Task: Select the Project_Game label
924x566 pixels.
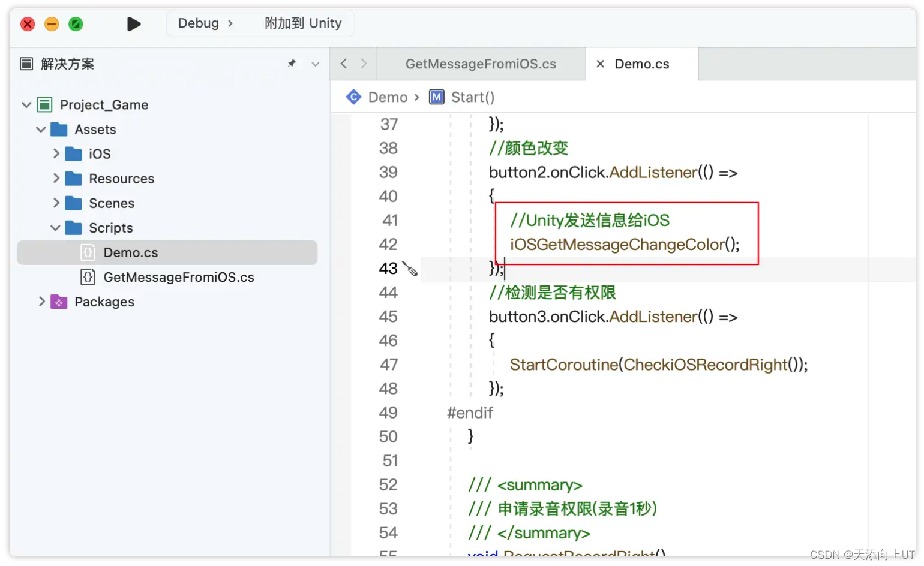Action: 104,105
